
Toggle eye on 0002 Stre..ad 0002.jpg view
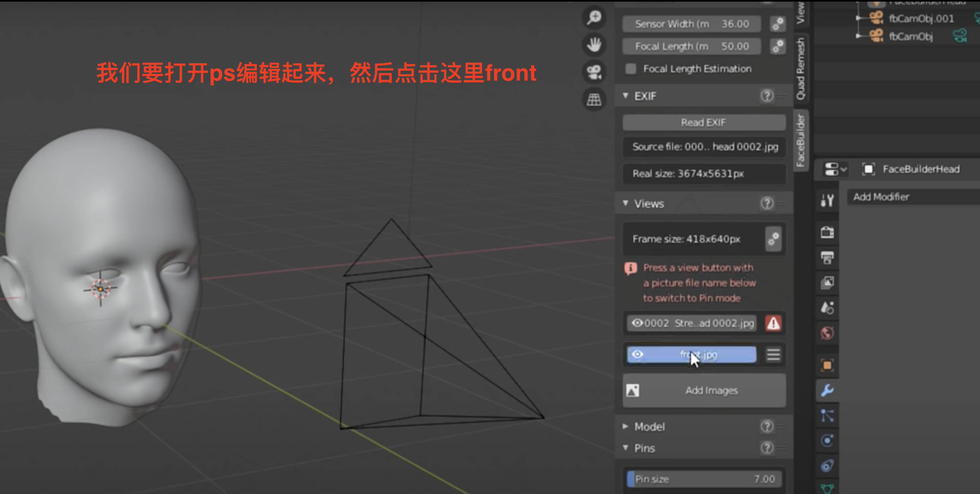click(x=637, y=323)
